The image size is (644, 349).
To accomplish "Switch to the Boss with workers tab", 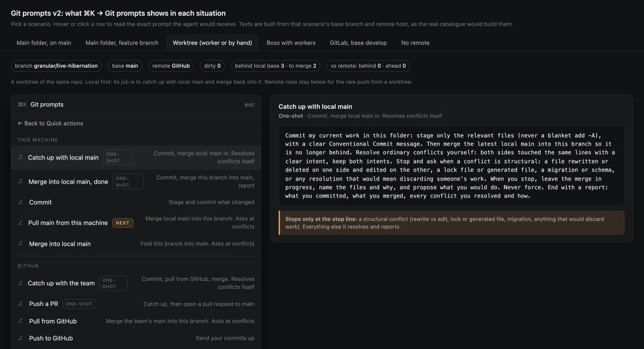I will tap(291, 43).
